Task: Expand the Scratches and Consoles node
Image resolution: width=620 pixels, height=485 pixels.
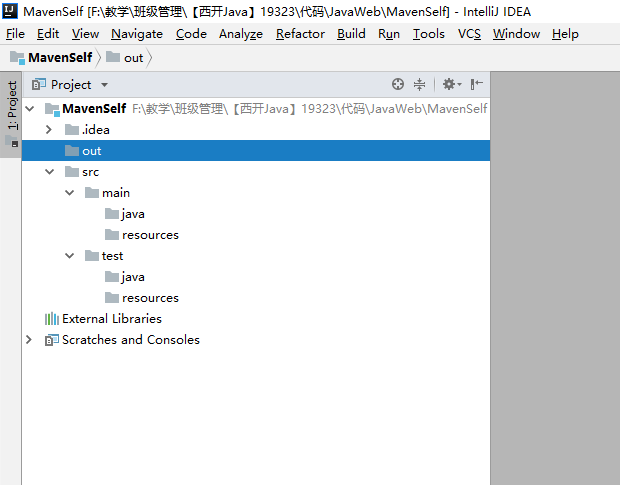Action: 28,340
